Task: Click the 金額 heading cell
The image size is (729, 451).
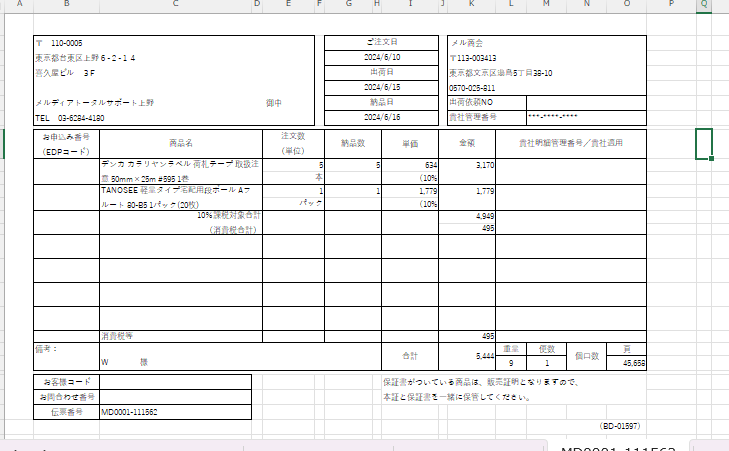Action: (x=467, y=143)
